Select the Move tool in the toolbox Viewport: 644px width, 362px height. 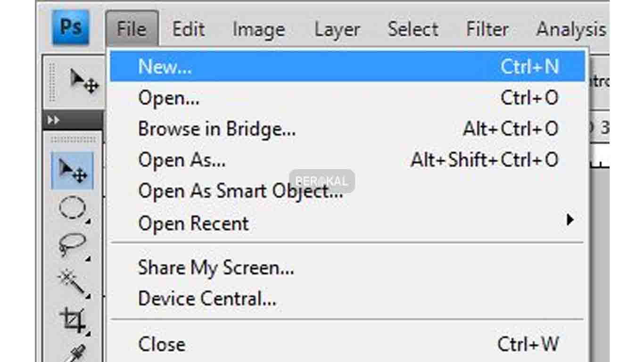pos(72,171)
